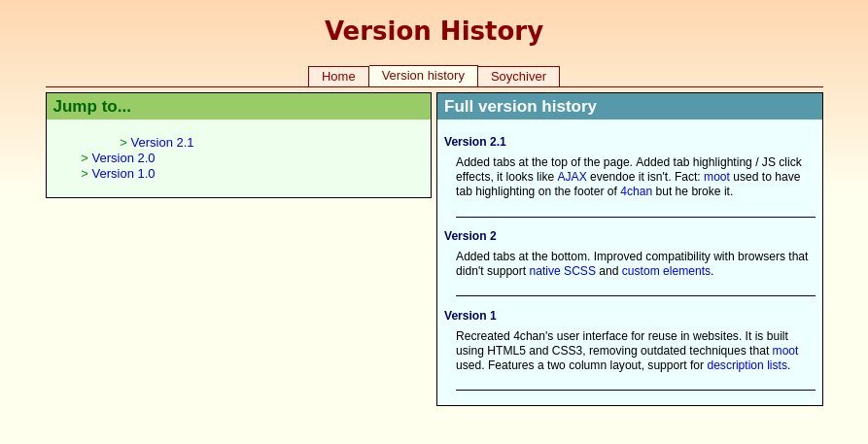Select the Version history tab
Screen dimensions: 868x444
(x=423, y=76)
